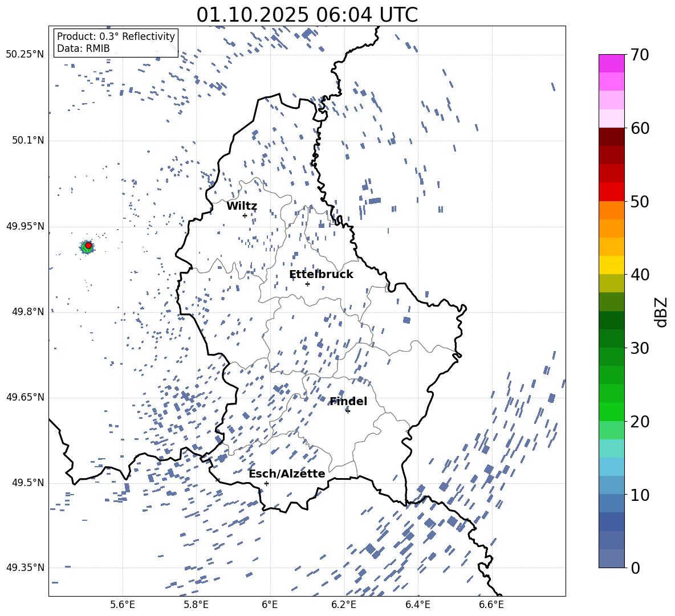Click the Ettelbruck station cross marker

click(x=307, y=284)
